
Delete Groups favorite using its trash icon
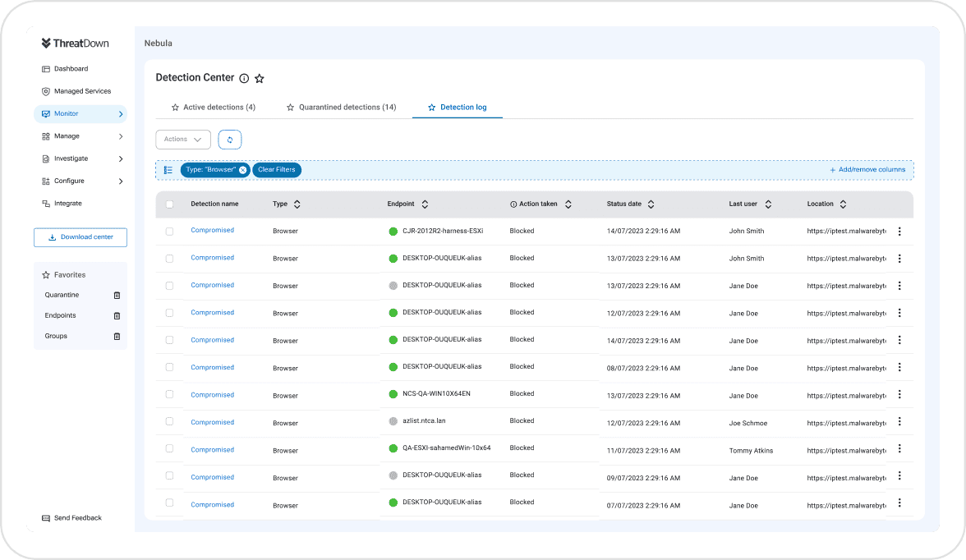point(117,336)
